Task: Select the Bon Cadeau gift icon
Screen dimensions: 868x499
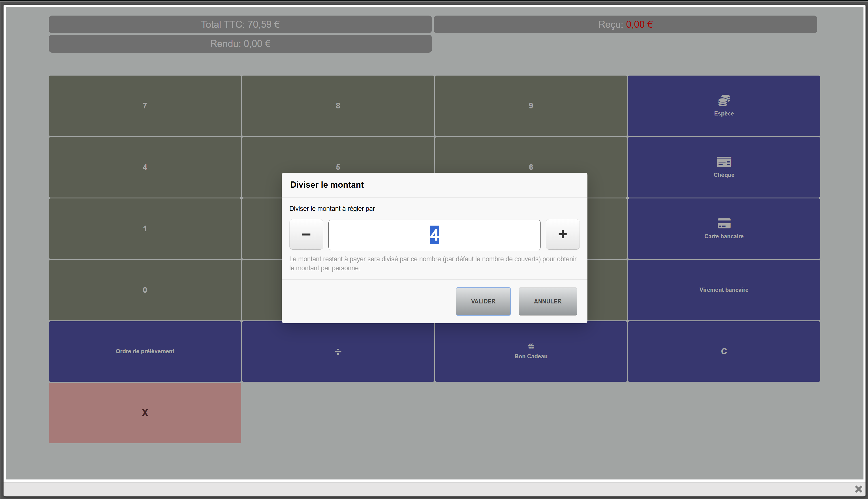Action: pos(531,346)
